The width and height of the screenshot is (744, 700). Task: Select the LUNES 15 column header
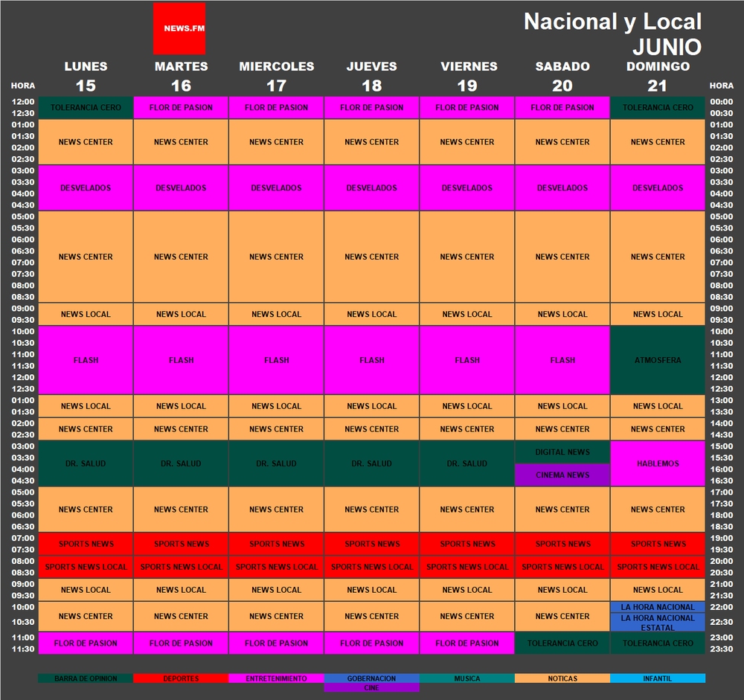click(x=86, y=73)
